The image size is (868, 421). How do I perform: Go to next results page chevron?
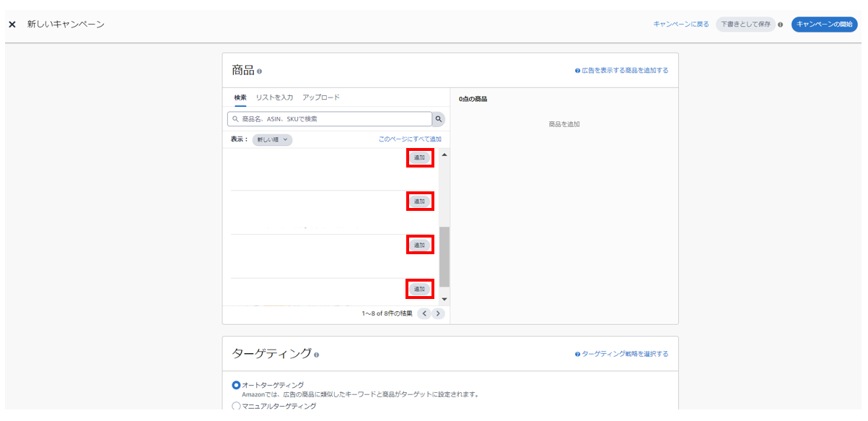(x=438, y=313)
